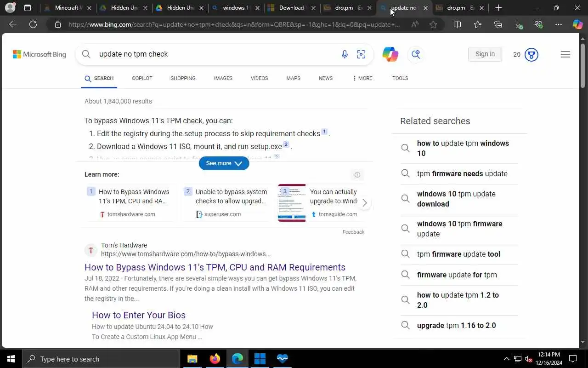Image resolution: width=588 pixels, height=368 pixels.
Task: Click the search magnifier in search box
Action: 86,54
